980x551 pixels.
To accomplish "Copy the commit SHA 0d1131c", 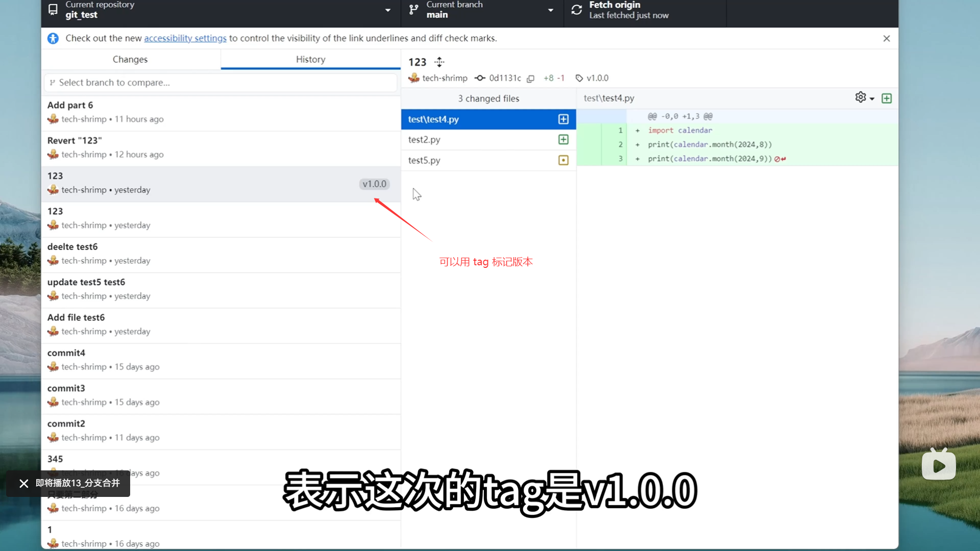I will [531, 79].
